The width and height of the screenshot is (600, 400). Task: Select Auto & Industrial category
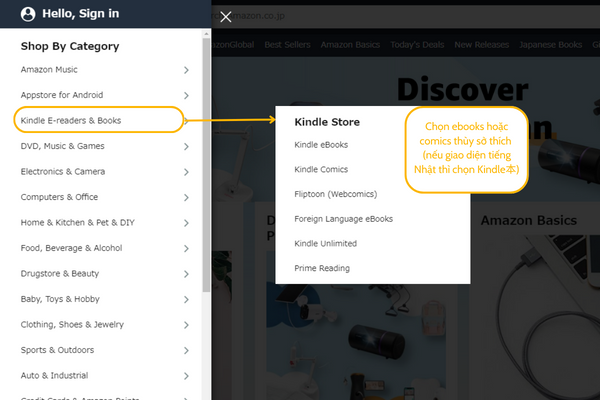[x=54, y=376]
